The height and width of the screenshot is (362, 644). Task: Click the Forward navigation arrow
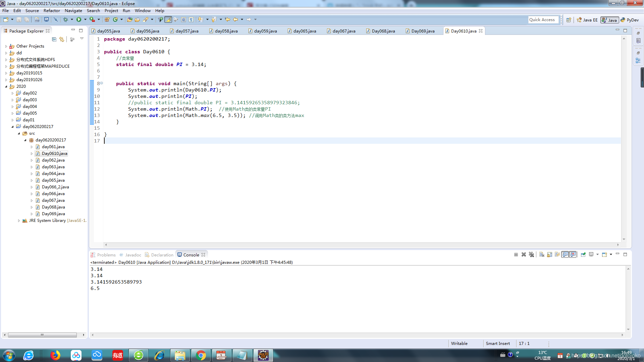pyautogui.click(x=249, y=20)
